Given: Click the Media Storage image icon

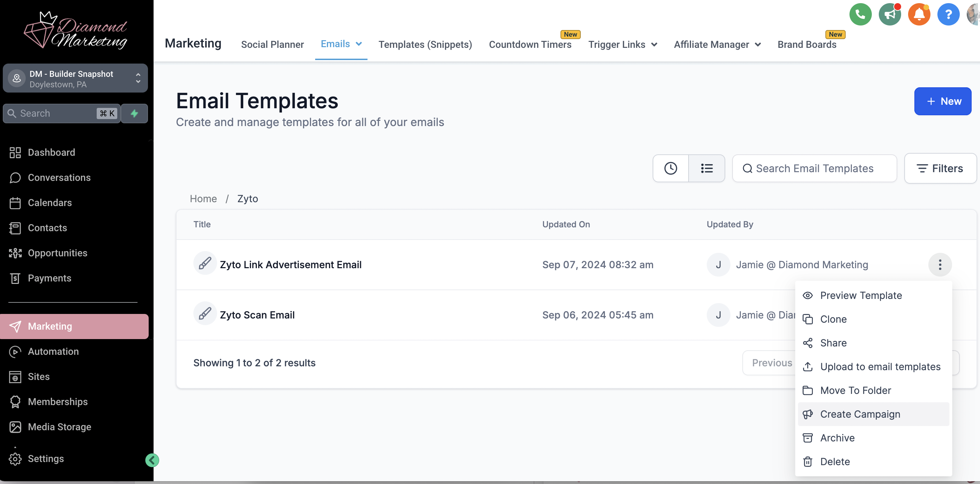Looking at the screenshot, I should pos(15,427).
